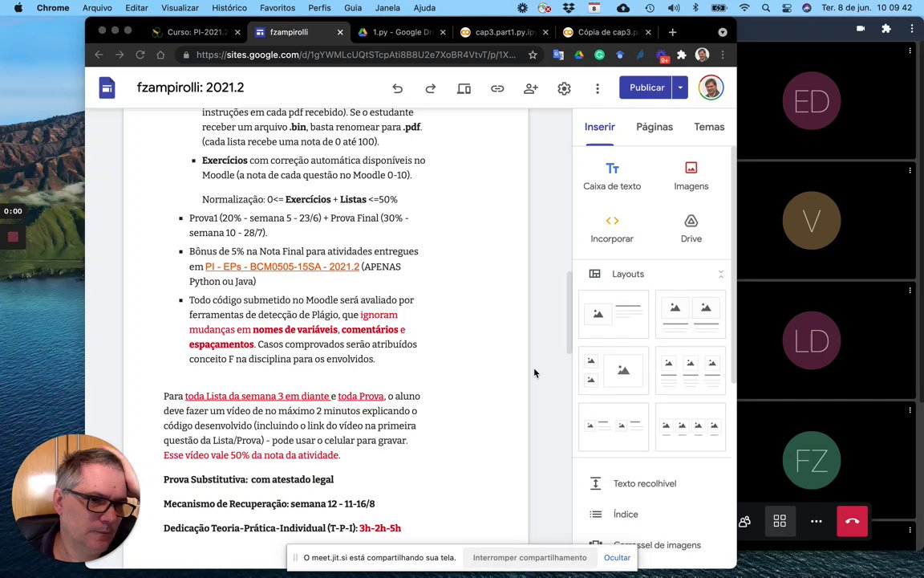The width and height of the screenshot is (924, 578).
Task: Open the site settings gear
Action: 564,88
